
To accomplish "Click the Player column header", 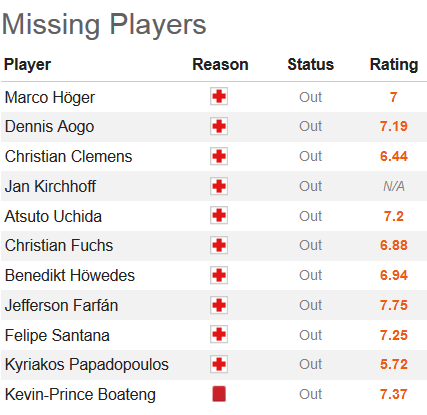I will tap(27, 64).
